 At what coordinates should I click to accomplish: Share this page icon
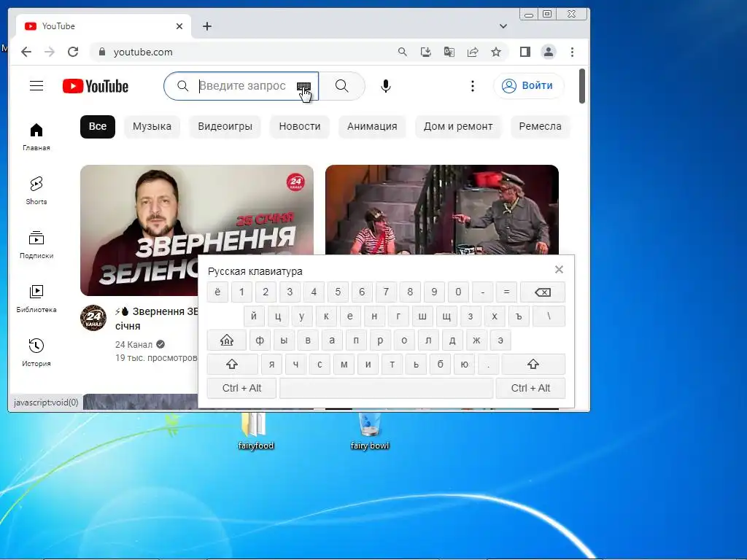click(x=473, y=52)
